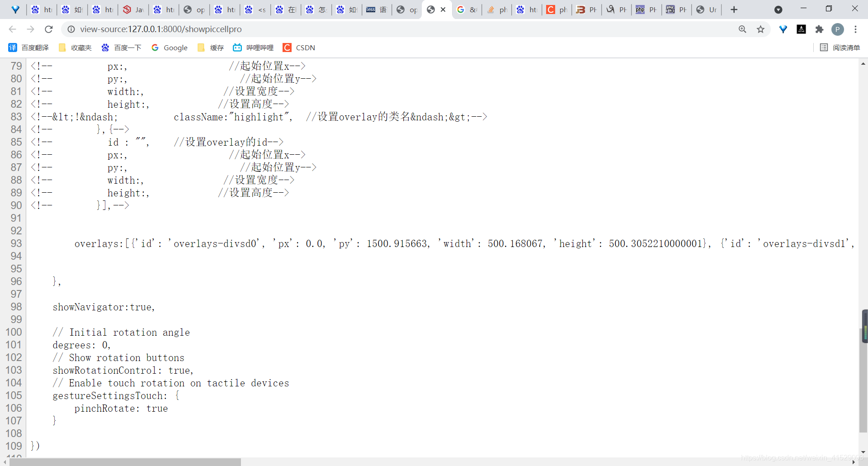Open the CSDN bookmark
Viewport: 868px width, 466px height.
[x=299, y=48]
